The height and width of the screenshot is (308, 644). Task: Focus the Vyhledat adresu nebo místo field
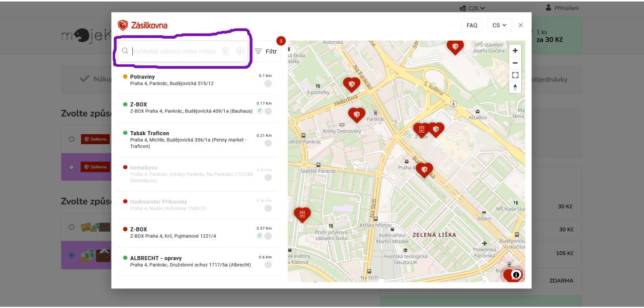(183, 51)
